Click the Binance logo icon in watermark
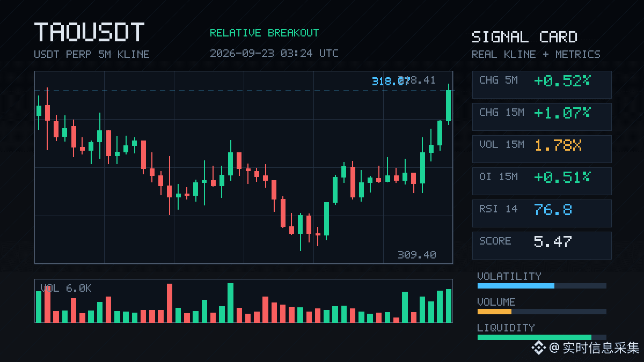 coord(538,348)
